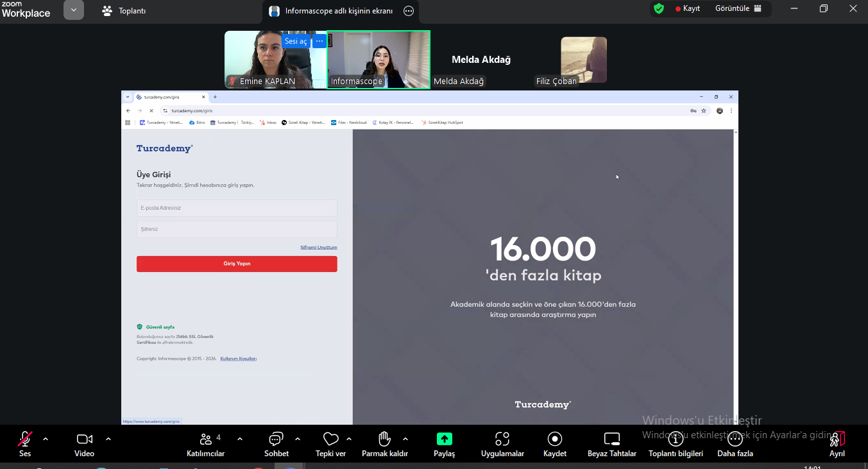Select Informascope's video thumbnail
Screen dimensions: 868x469
coord(379,59)
